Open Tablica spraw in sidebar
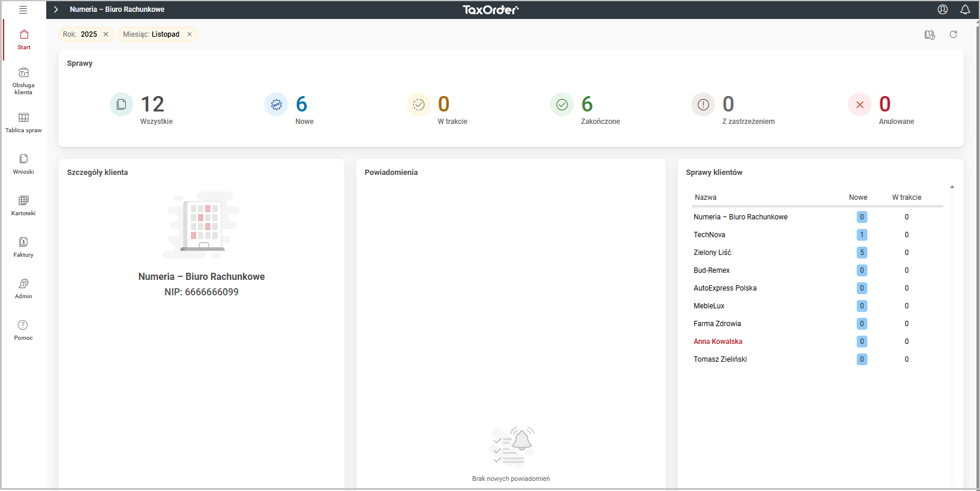The width and height of the screenshot is (980, 491). point(24,122)
